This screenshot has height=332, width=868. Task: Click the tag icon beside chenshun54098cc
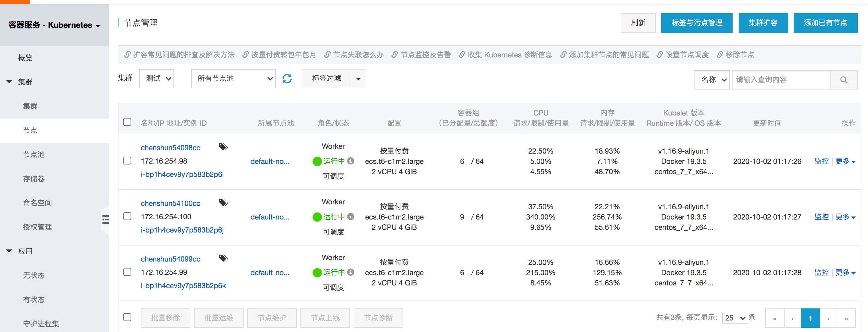(x=223, y=147)
